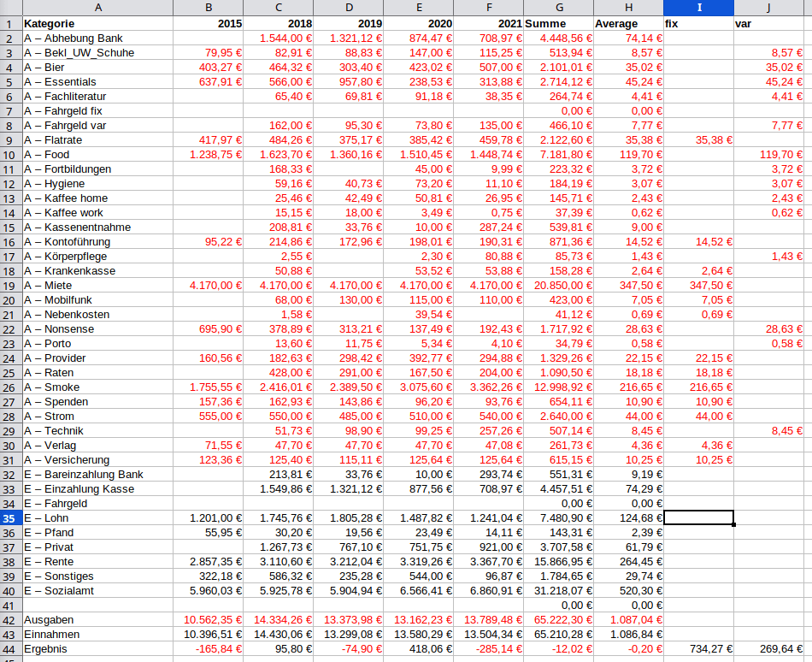This screenshot has width=812, height=662.
Task: Click column header A
Action: [x=97, y=8]
